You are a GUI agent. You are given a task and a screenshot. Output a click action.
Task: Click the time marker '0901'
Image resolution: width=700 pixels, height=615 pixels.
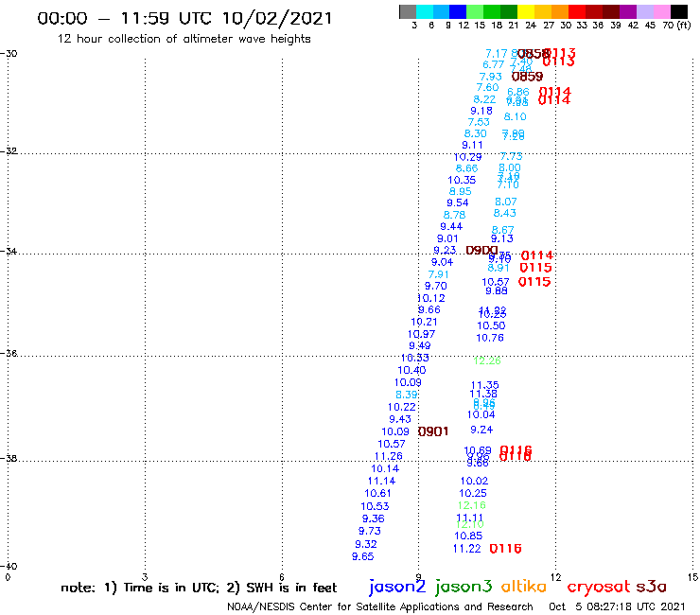433,431
